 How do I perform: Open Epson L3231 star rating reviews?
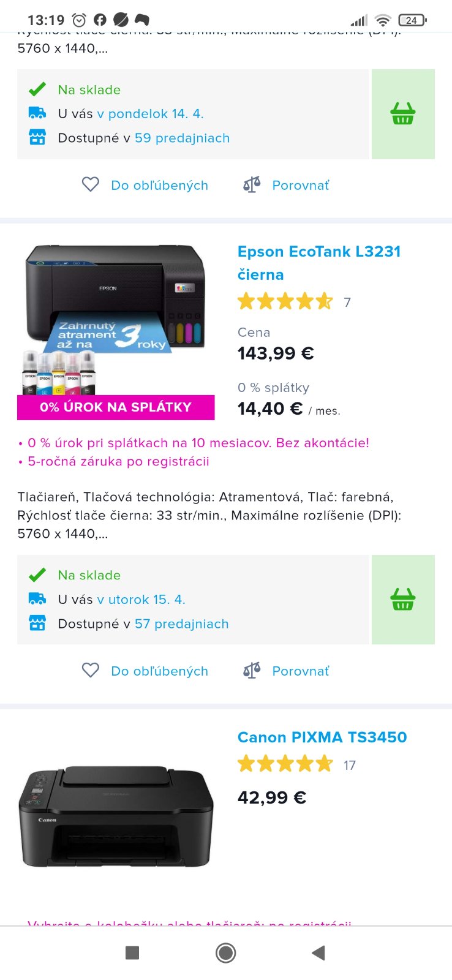pyautogui.click(x=294, y=302)
